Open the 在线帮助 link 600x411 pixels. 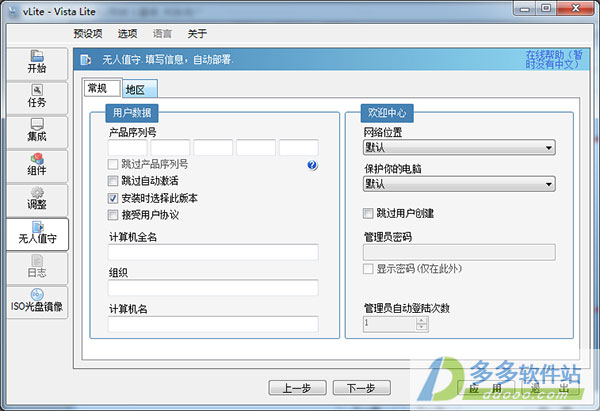click(x=554, y=60)
